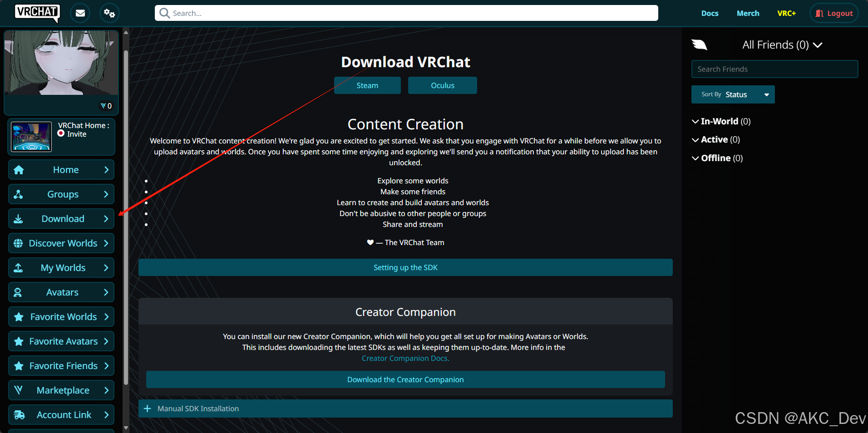This screenshot has height=433, width=868.
Task: Open the Sort By Status dropdown
Action: [x=733, y=94]
